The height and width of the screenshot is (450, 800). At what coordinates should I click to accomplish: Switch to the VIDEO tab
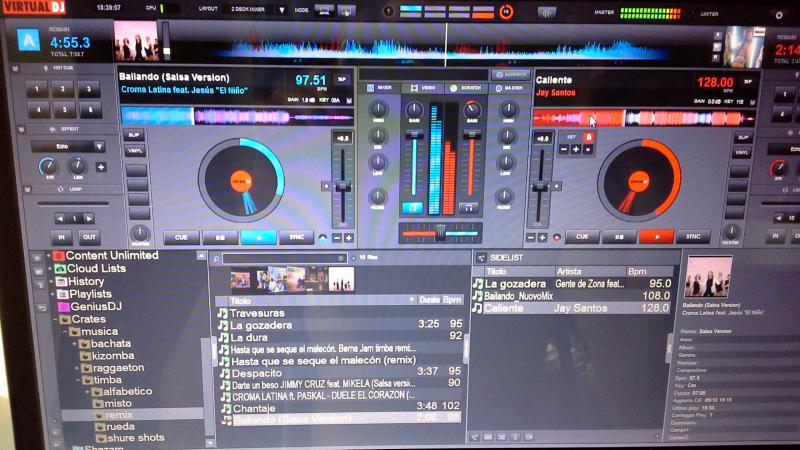click(x=423, y=88)
